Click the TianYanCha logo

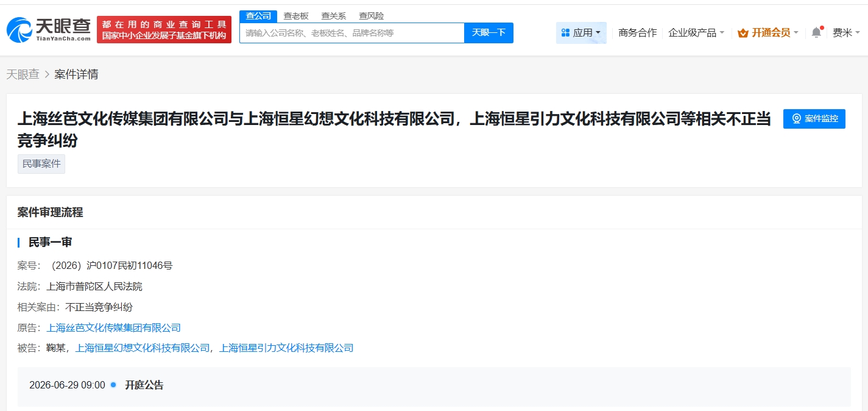(x=49, y=29)
